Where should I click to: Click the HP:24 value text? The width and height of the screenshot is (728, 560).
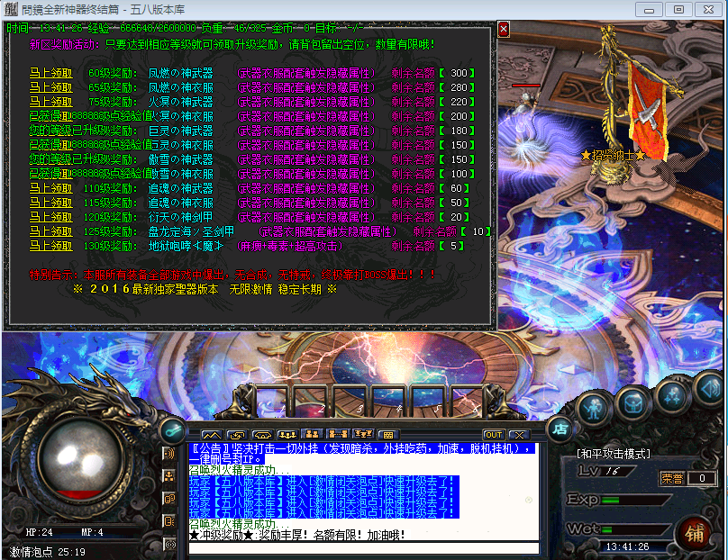click(40, 533)
